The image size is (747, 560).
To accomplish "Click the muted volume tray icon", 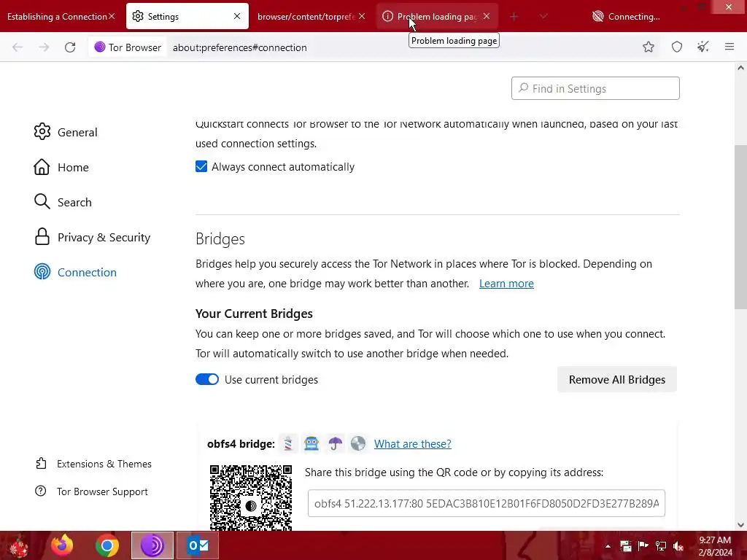I will [678, 546].
